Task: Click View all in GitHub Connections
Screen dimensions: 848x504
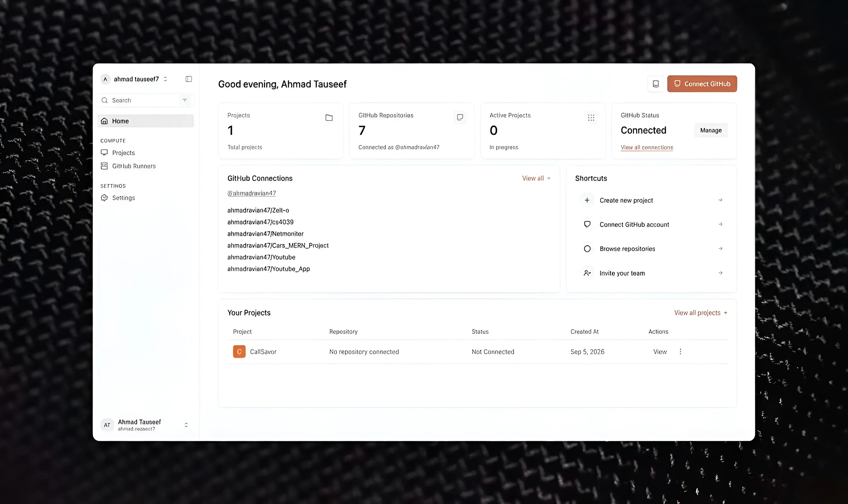Action: (x=536, y=178)
